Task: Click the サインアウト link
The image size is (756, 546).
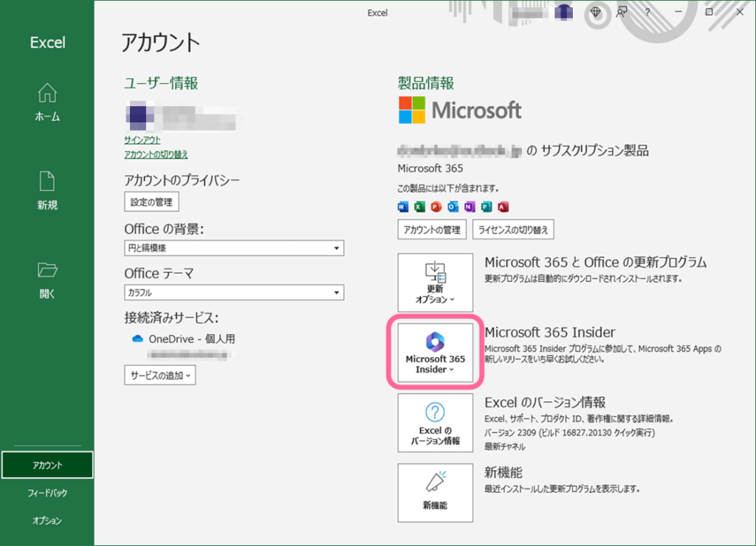Action: pos(142,139)
